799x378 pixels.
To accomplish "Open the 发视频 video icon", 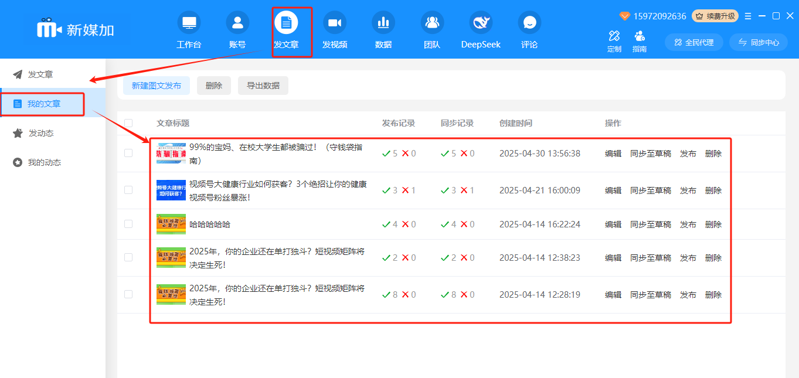I will point(335,23).
